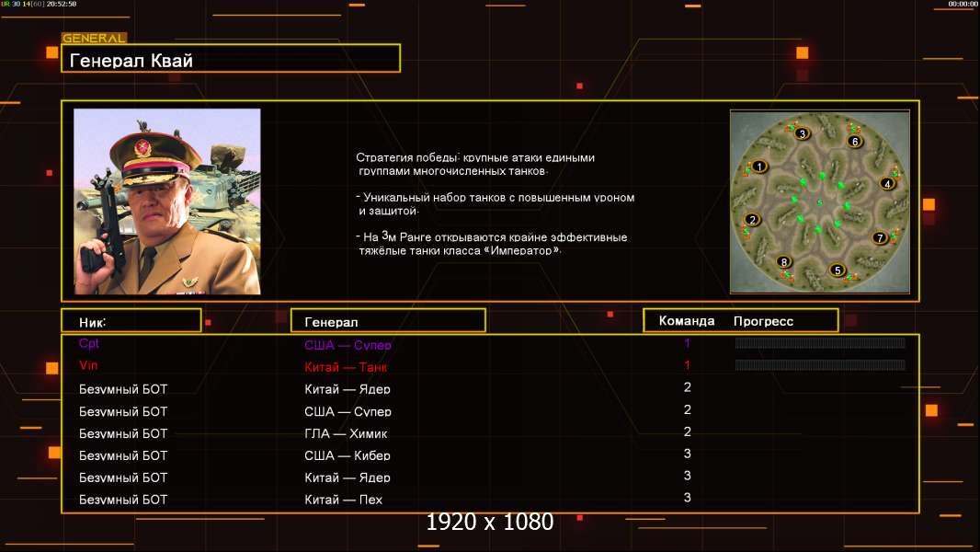Screen dimensions: 980x552
Task: Click the 'Прогресс' column header
Action: tap(763, 321)
